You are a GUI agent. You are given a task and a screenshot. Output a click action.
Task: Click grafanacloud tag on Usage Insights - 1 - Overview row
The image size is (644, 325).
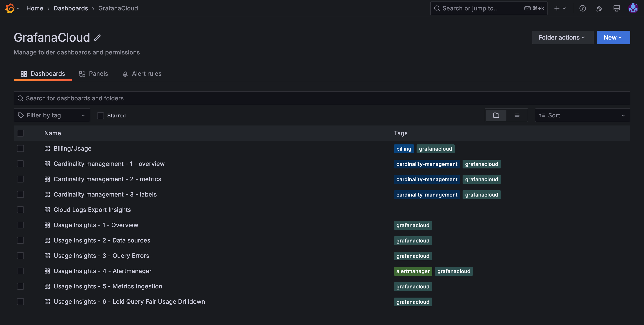click(x=413, y=225)
